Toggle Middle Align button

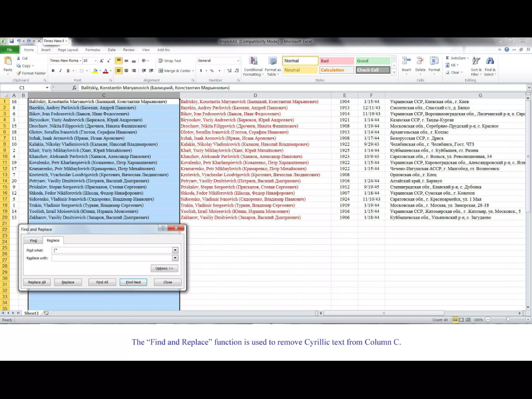click(x=126, y=61)
